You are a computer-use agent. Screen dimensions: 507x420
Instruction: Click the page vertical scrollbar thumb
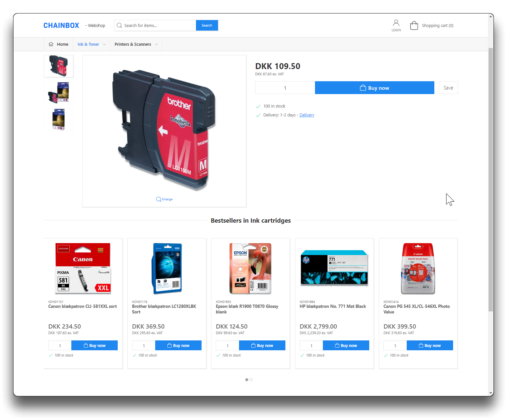point(491,180)
